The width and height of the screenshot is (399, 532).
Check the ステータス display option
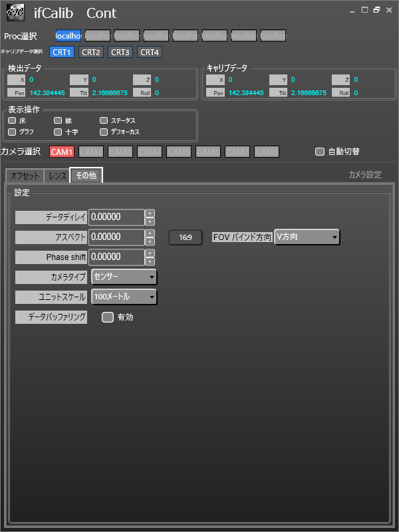104,120
